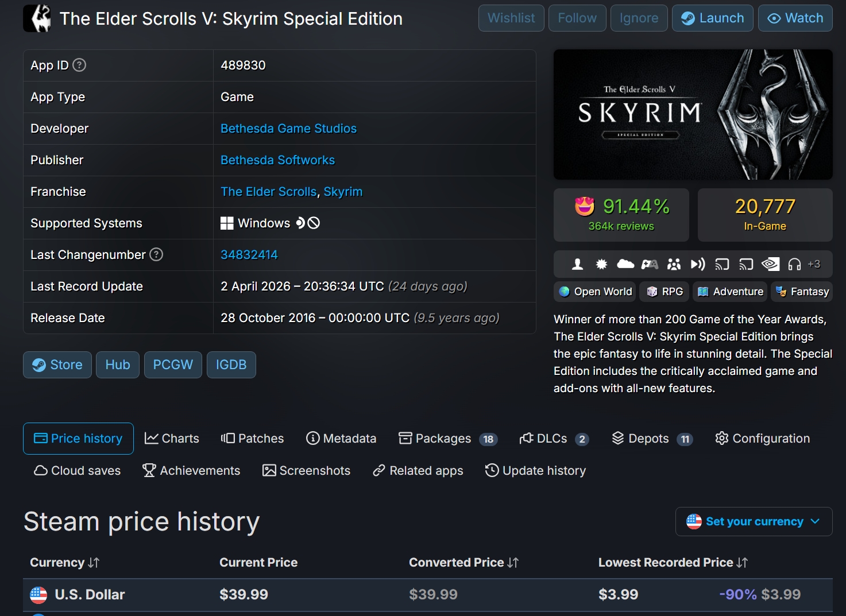The height and width of the screenshot is (616, 846).
Task: Click the Adventure tag
Action: point(730,292)
